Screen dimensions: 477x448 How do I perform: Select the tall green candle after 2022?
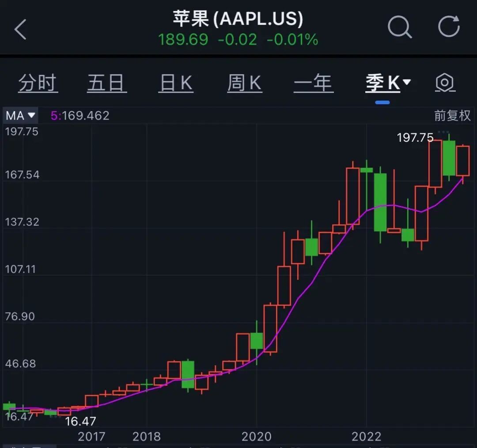pos(380,203)
